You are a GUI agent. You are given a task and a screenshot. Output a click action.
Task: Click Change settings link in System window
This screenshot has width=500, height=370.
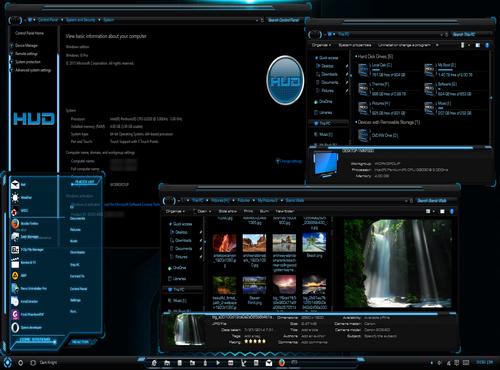click(x=289, y=161)
